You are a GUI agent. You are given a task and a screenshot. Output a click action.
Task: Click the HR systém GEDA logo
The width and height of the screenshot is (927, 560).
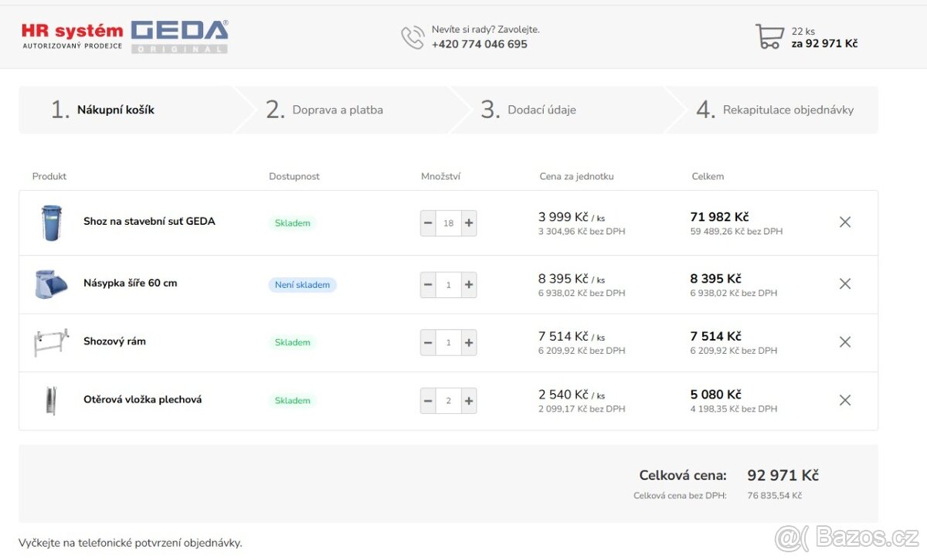[x=125, y=36]
